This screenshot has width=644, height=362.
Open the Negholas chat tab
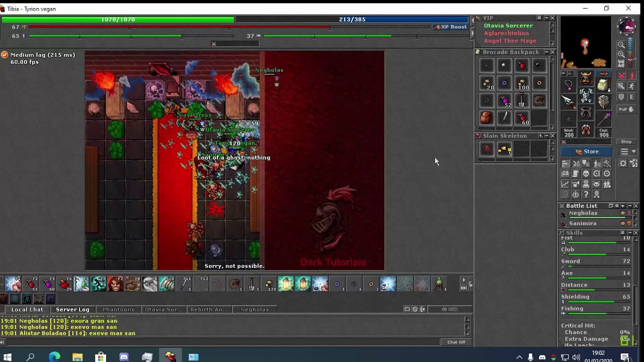[x=255, y=309]
